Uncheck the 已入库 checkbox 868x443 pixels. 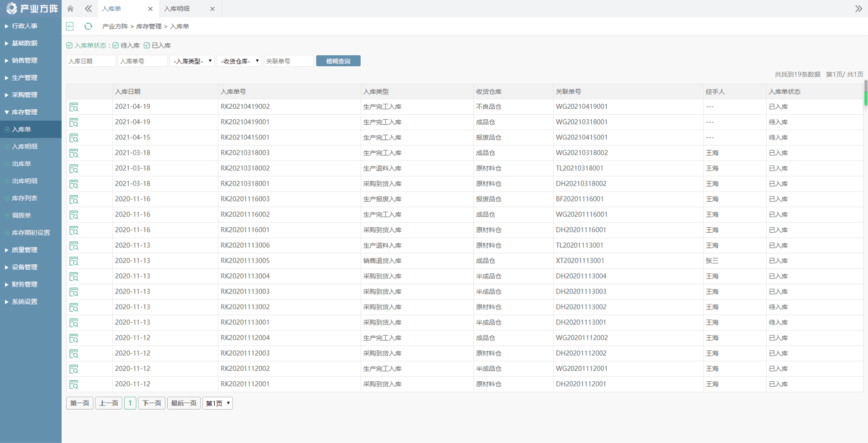(147, 45)
